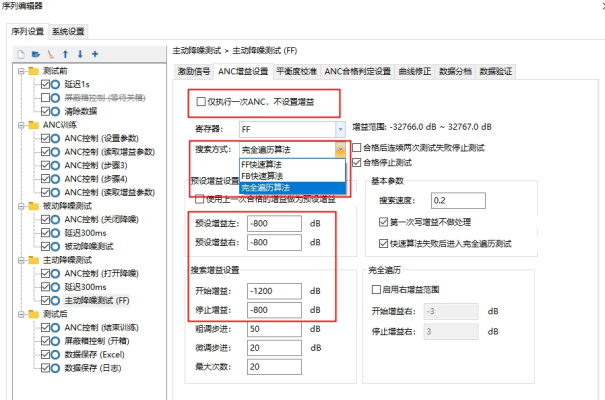
Task: Add a step using the plus icon
Action: tap(95, 54)
